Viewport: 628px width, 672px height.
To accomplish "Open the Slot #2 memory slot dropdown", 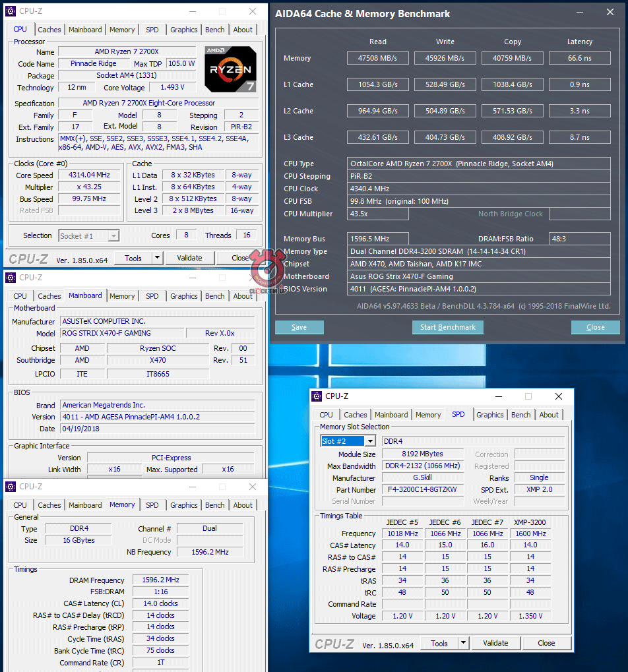I will click(x=369, y=441).
